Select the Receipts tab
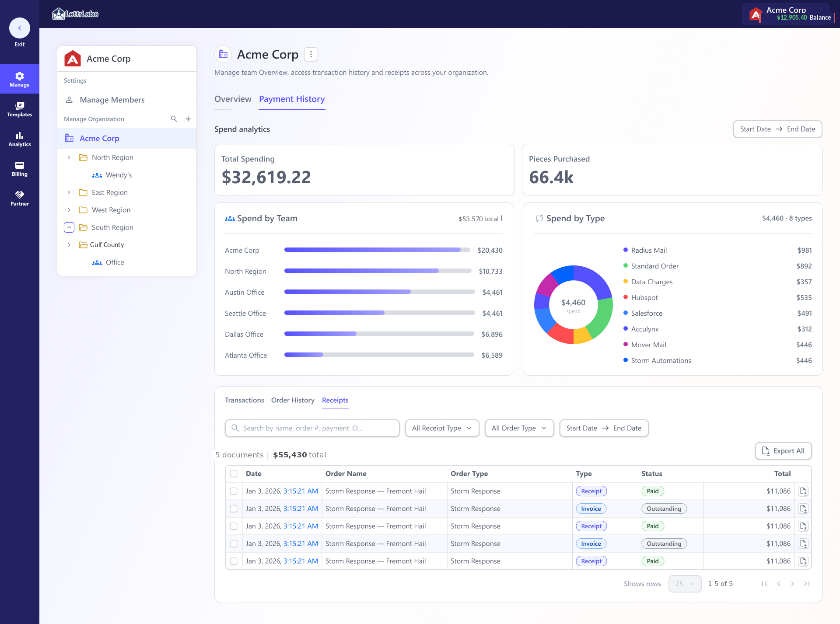 335,400
